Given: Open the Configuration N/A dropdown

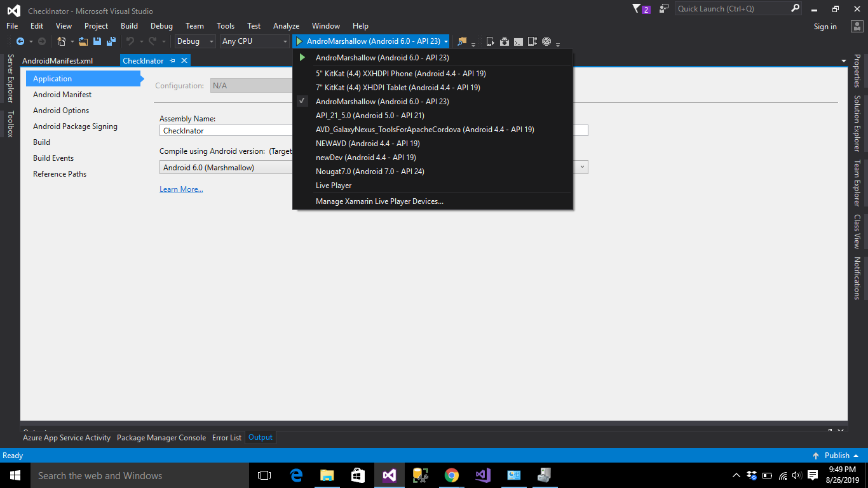Looking at the screenshot, I should point(251,86).
